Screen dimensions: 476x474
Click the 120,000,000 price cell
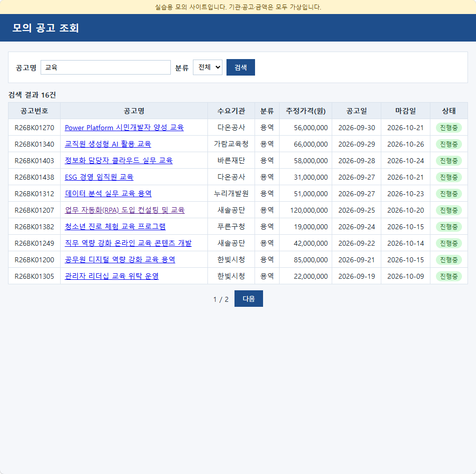click(306, 210)
